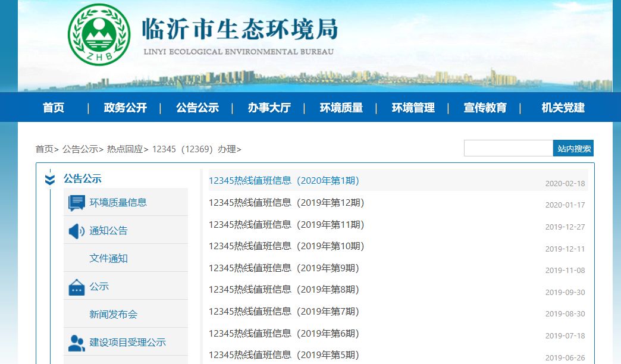The width and height of the screenshot is (621, 364).
Task: Select the chat bubble icon beside 环境质量信息
Action: [x=77, y=202]
